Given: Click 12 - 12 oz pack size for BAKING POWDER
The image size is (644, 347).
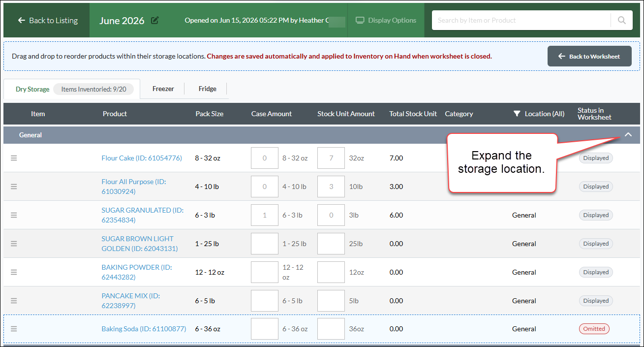Looking at the screenshot, I should click(x=210, y=272).
